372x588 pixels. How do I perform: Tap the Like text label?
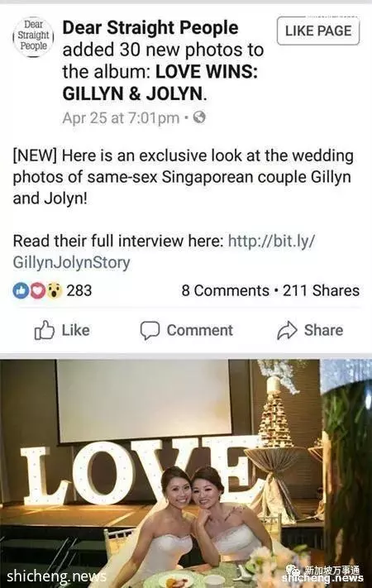coord(76,330)
